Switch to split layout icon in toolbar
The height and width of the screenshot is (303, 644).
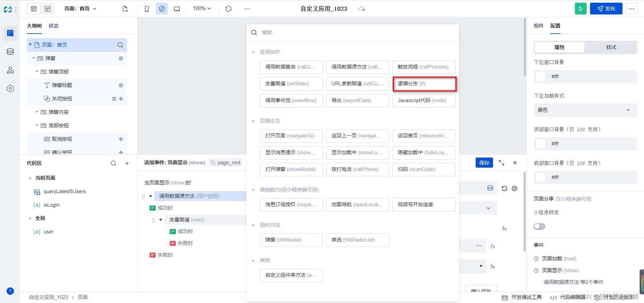[48, 9]
